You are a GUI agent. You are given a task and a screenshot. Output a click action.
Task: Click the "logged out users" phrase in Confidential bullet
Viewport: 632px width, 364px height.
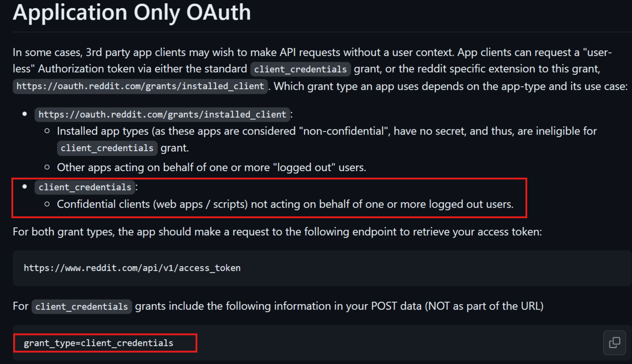point(471,204)
